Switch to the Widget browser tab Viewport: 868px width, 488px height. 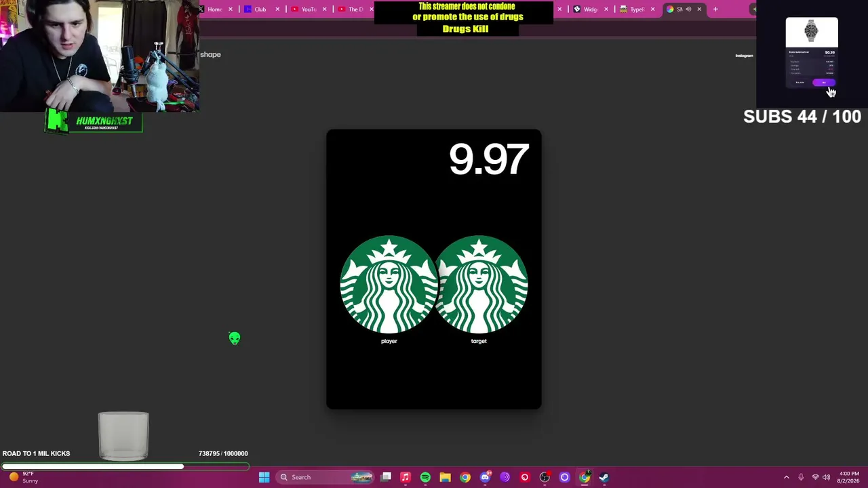pyautogui.click(x=591, y=9)
